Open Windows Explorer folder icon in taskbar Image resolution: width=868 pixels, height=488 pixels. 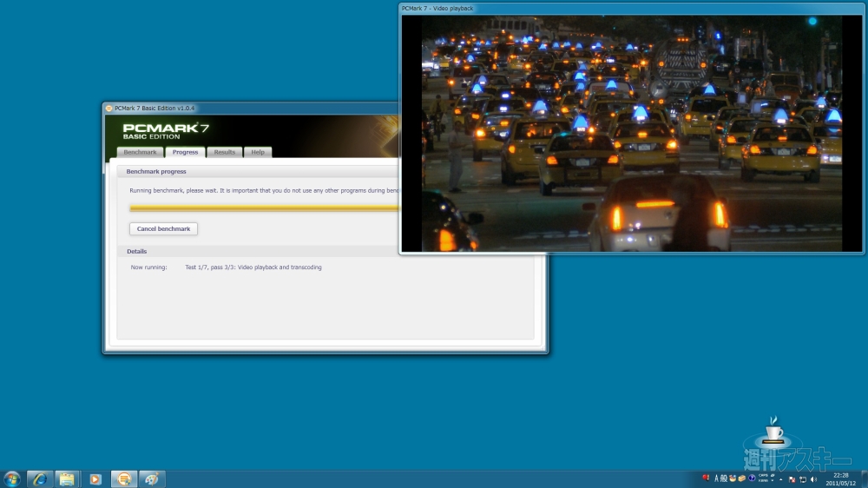pos(67,478)
